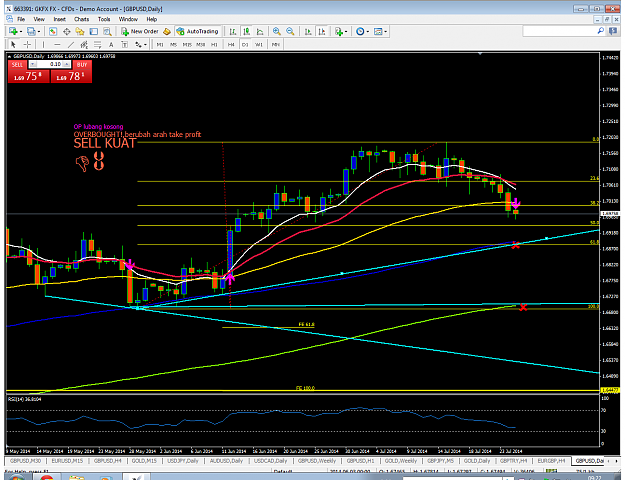
Task: Open the Periods clock icon
Action: [360, 31]
